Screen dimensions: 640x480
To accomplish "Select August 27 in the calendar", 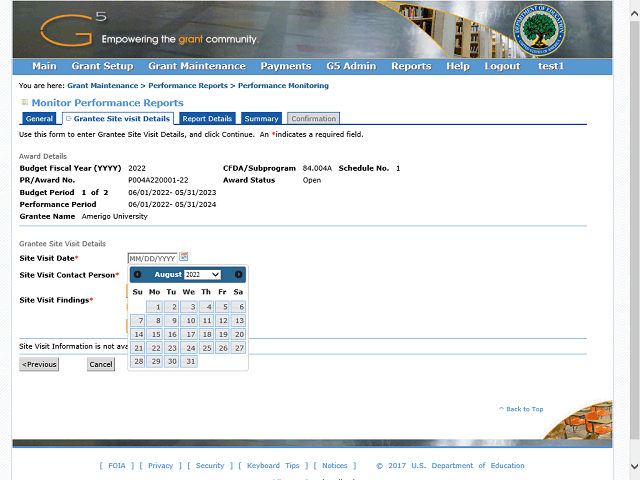I will (x=238, y=348).
